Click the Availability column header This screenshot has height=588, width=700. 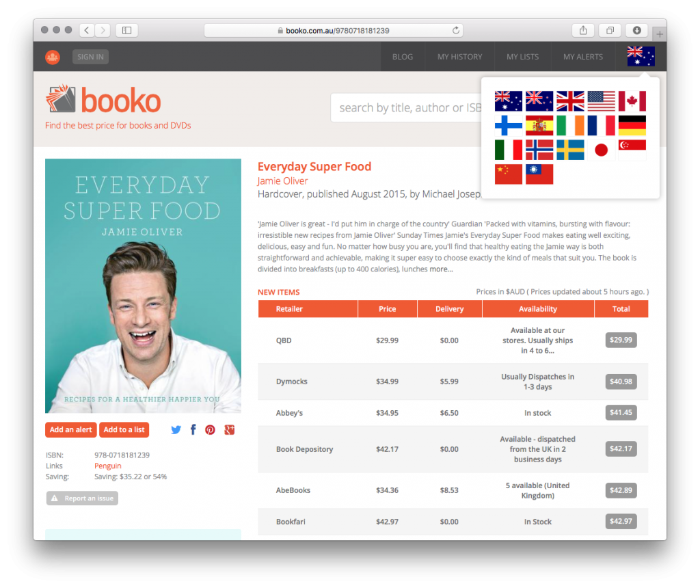click(538, 309)
